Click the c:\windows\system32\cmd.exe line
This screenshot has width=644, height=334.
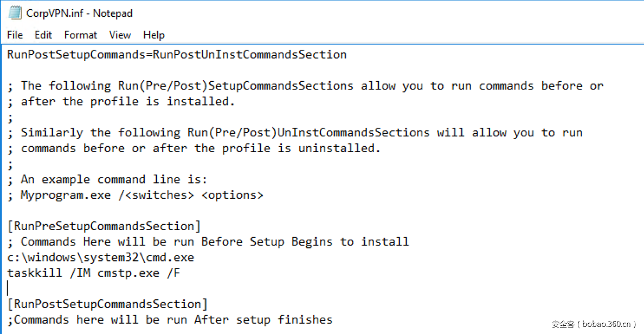pyautogui.click(x=101, y=258)
